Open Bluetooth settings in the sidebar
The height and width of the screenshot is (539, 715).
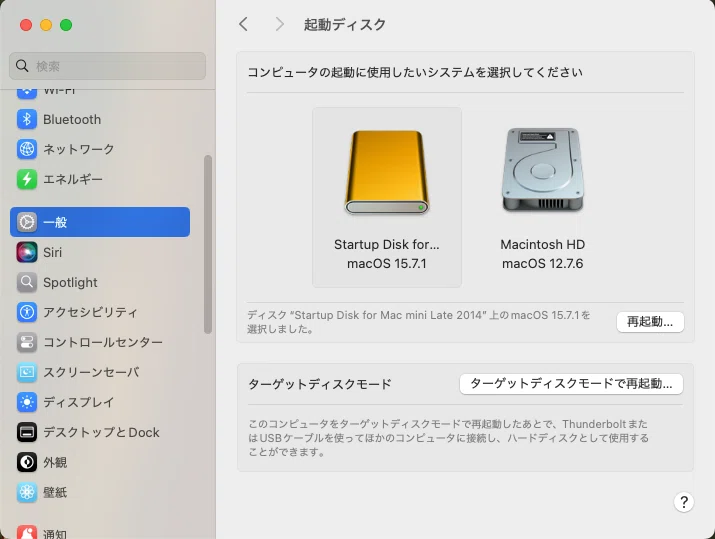(x=100, y=119)
